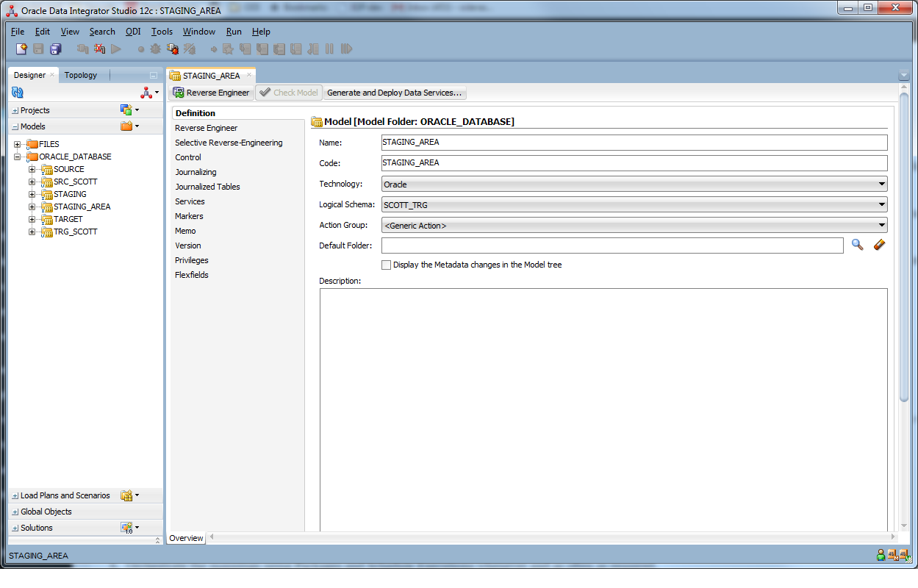Open the Journalizing section
The height and width of the screenshot is (588, 918).
pyautogui.click(x=196, y=172)
